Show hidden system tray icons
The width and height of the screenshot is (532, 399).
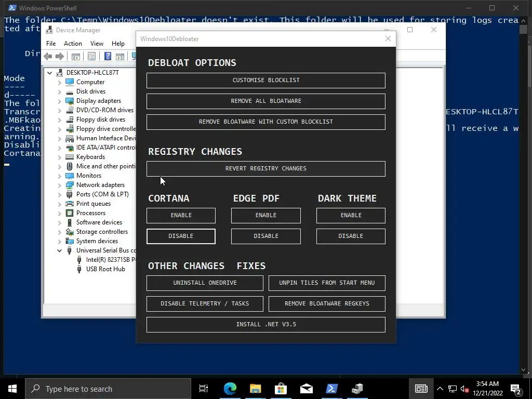click(440, 389)
